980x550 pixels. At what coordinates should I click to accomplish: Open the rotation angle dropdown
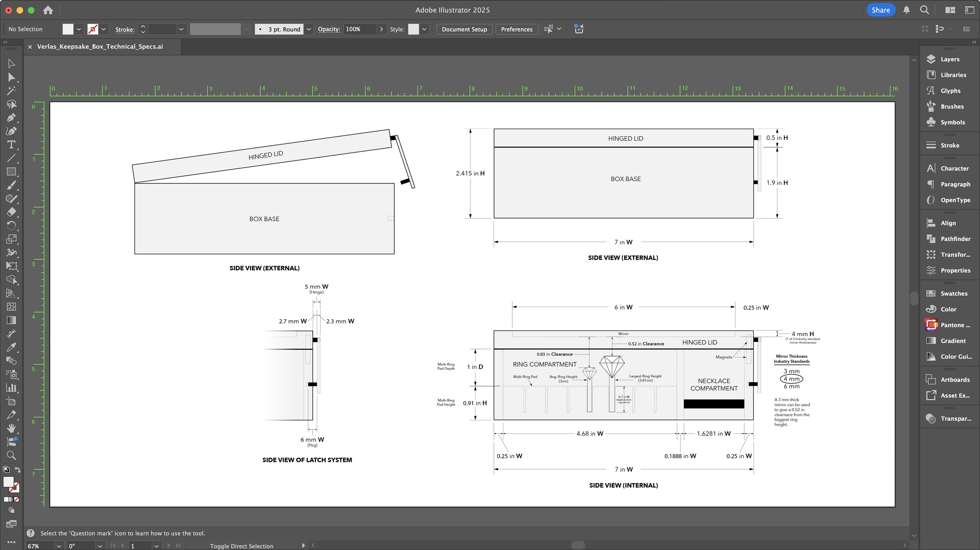point(100,546)
